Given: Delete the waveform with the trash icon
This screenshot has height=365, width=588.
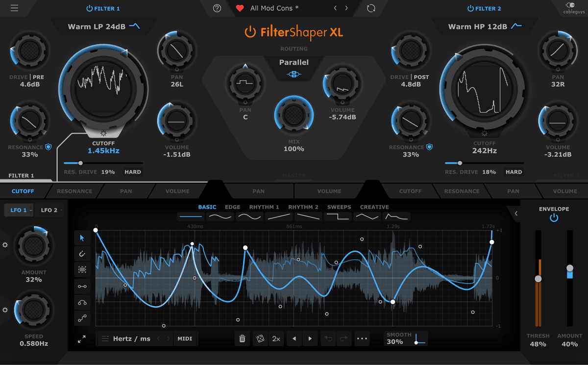Looking at the screenshot, I should point(242,339).
